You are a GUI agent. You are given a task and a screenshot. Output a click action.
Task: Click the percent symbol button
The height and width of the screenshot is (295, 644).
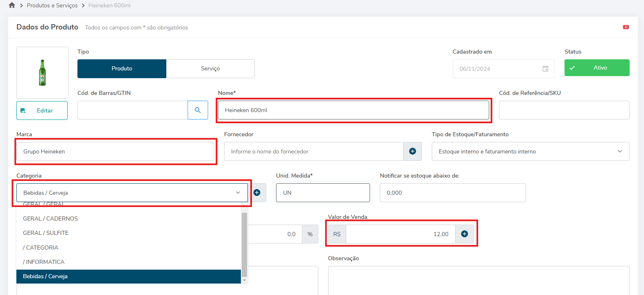310,234
